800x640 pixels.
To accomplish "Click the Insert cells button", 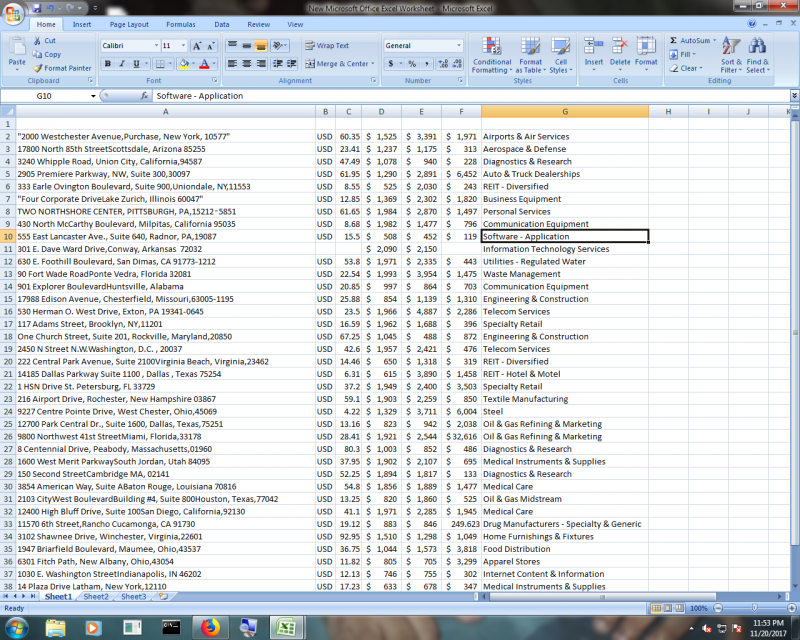I will [594, 55].
